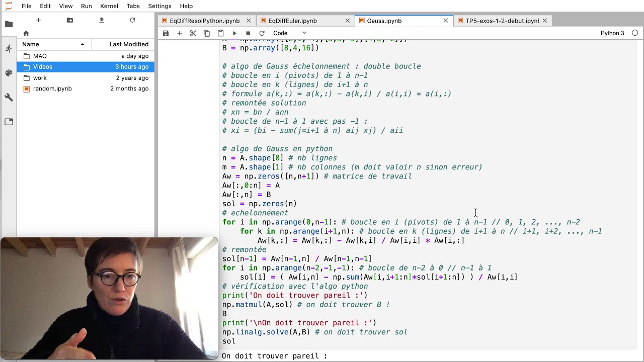The image size is (644, 362).
Task: Open the Open Tabs sidebar icon
Action: point(9,122)
